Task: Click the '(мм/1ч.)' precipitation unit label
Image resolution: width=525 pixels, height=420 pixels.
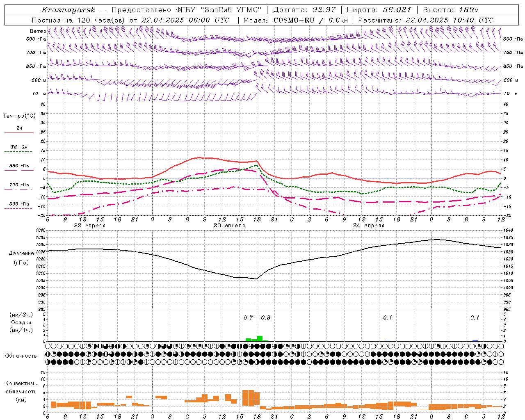Action: point(21,330)
